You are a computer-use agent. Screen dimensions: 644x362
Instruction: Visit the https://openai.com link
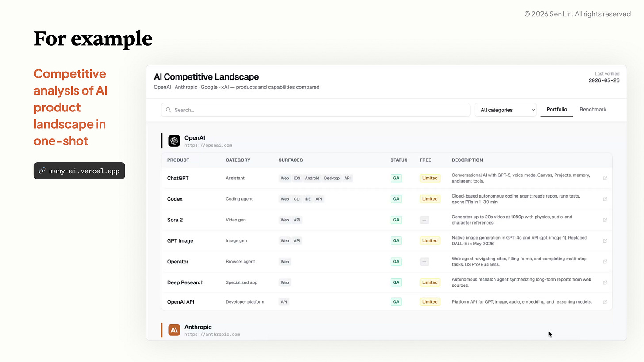[208, 145]
